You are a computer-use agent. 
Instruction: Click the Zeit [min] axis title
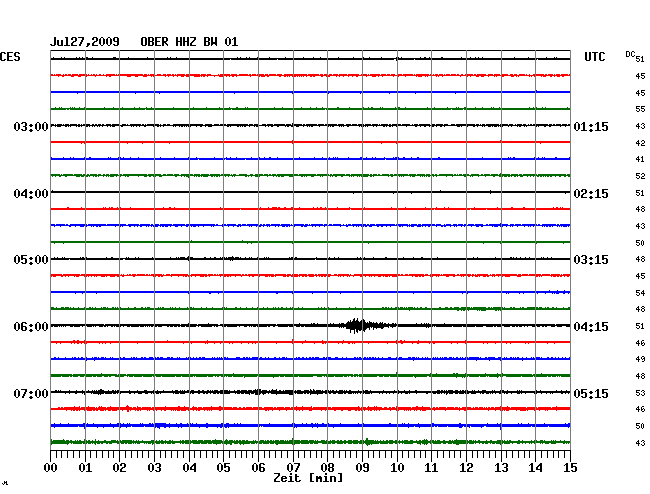(x=308, y=478)
